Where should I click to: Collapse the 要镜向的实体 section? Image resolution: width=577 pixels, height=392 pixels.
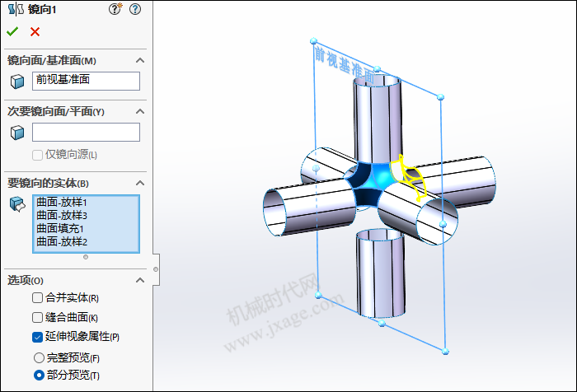[140, 183]
